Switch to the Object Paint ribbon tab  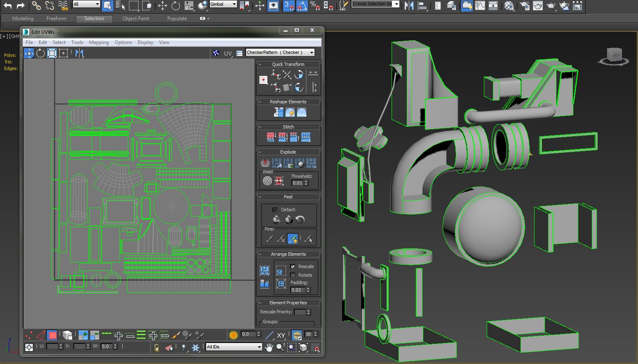coord(136,19)
